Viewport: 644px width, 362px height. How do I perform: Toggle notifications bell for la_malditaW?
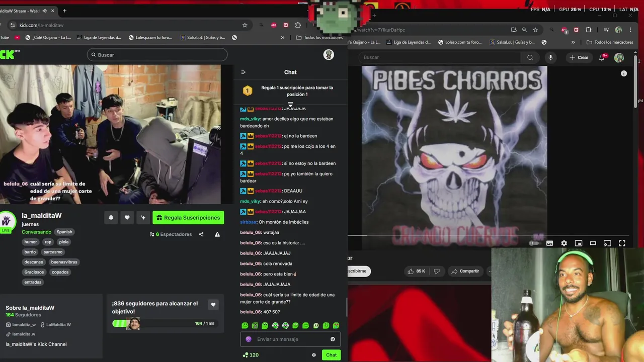[111, 218]
